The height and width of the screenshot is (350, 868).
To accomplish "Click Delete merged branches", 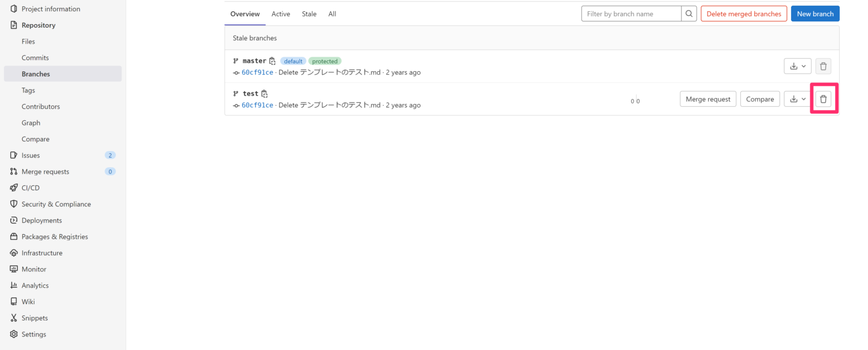I will [744, 13].
